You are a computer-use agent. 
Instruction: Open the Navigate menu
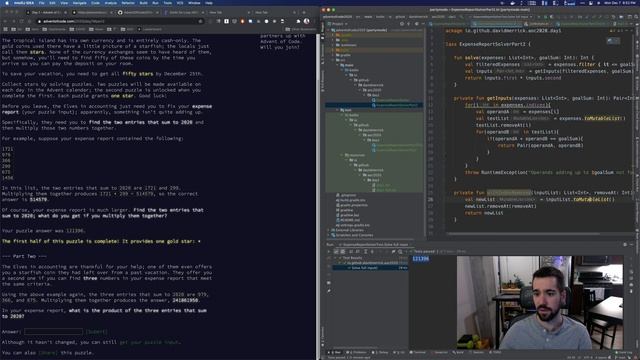(x=79, y=3)
